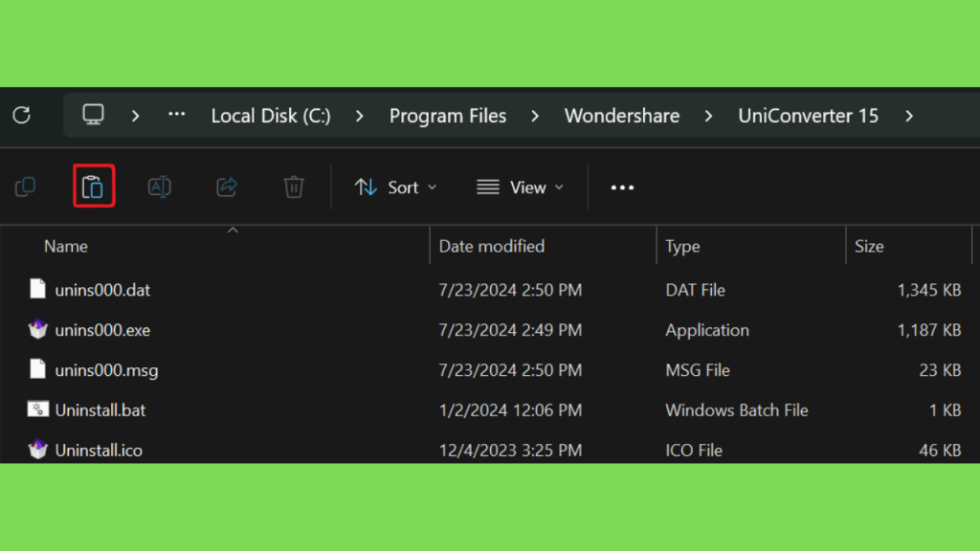The width and height of the screenshot is (980, 551).
Task: Click the Uninstall.ico file icon
Action: [37, 449]
